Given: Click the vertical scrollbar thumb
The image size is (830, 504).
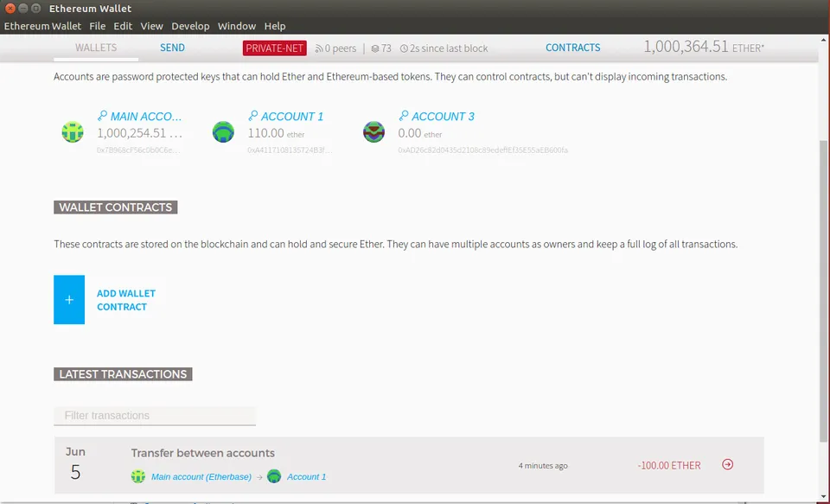Looking at the screenshot, I should tap(824, 291).
